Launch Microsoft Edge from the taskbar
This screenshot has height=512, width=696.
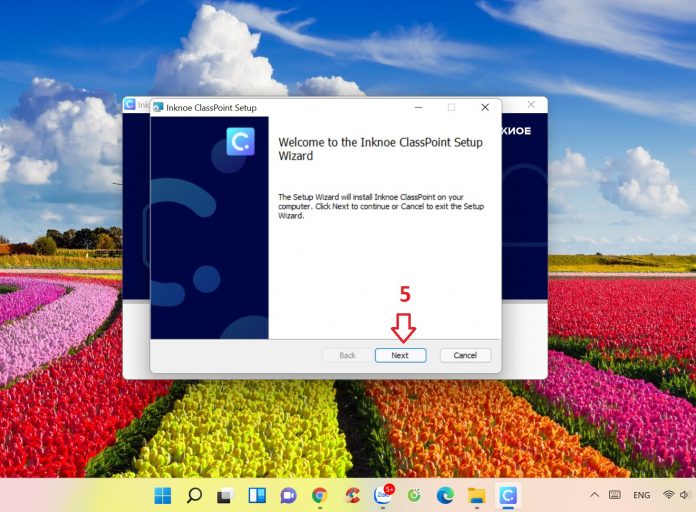(x=445, y=495)
